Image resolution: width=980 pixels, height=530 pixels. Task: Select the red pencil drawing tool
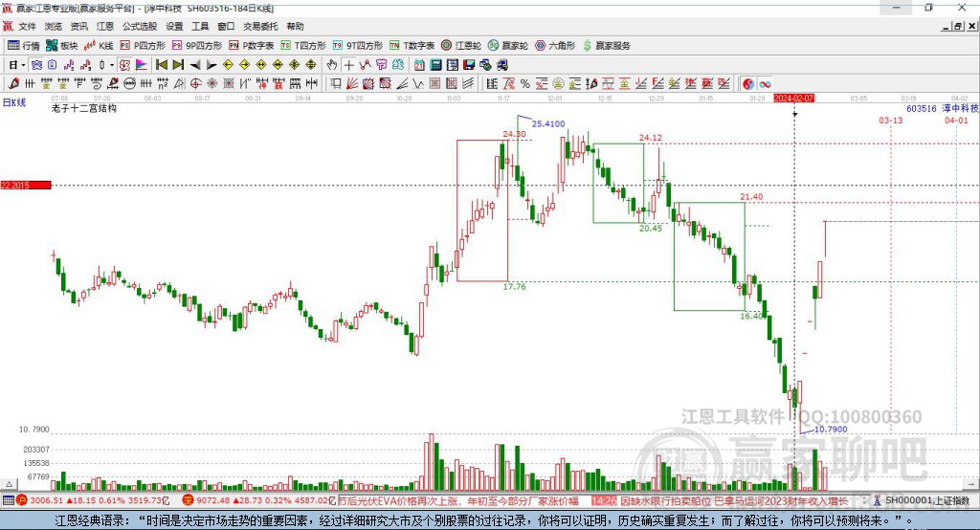13,84
